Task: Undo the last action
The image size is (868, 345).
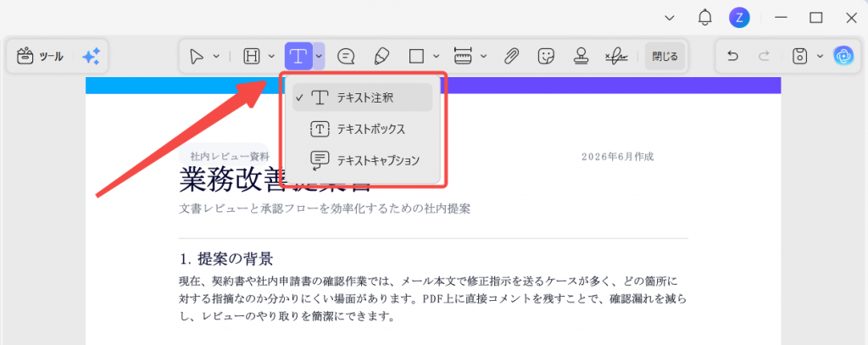Action: click(733, 56)
